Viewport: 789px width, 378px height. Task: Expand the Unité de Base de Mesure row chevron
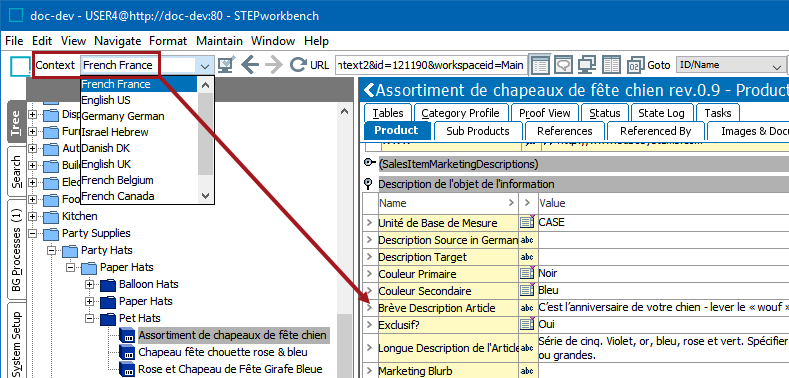tap(369, 222)
